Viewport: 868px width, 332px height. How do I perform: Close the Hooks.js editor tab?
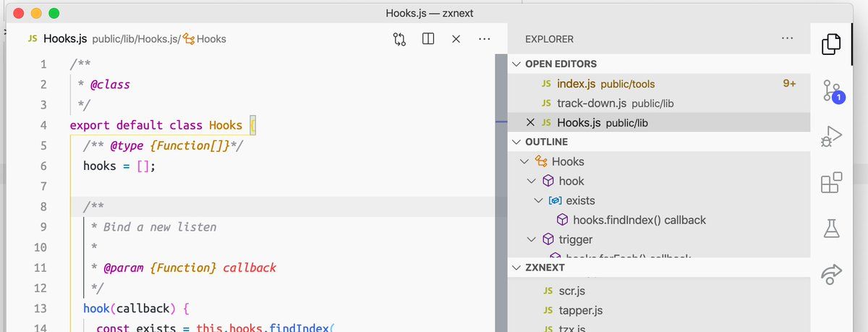(456, 39)
